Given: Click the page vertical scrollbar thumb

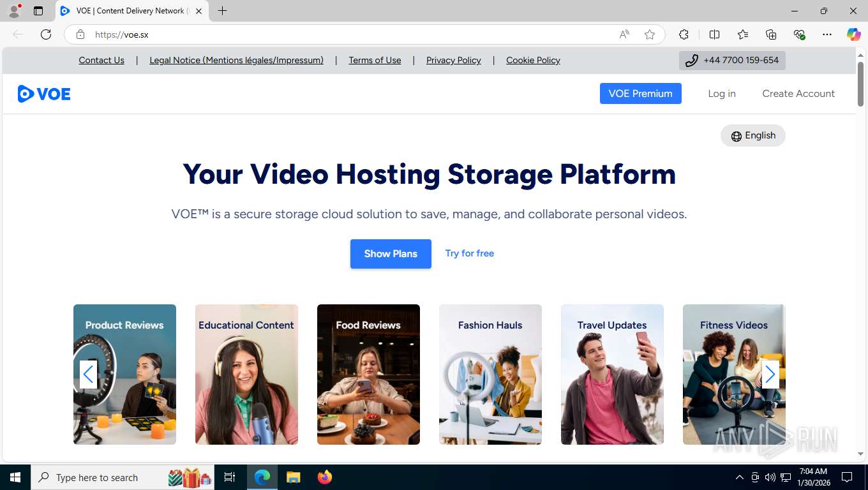Looking at the screenshot, I should (x=860, y=84).
